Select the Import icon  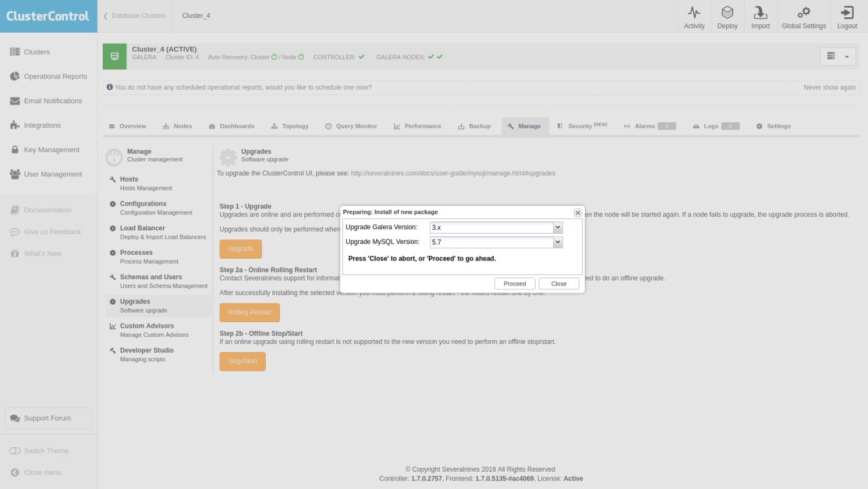[x=760, y=16]
